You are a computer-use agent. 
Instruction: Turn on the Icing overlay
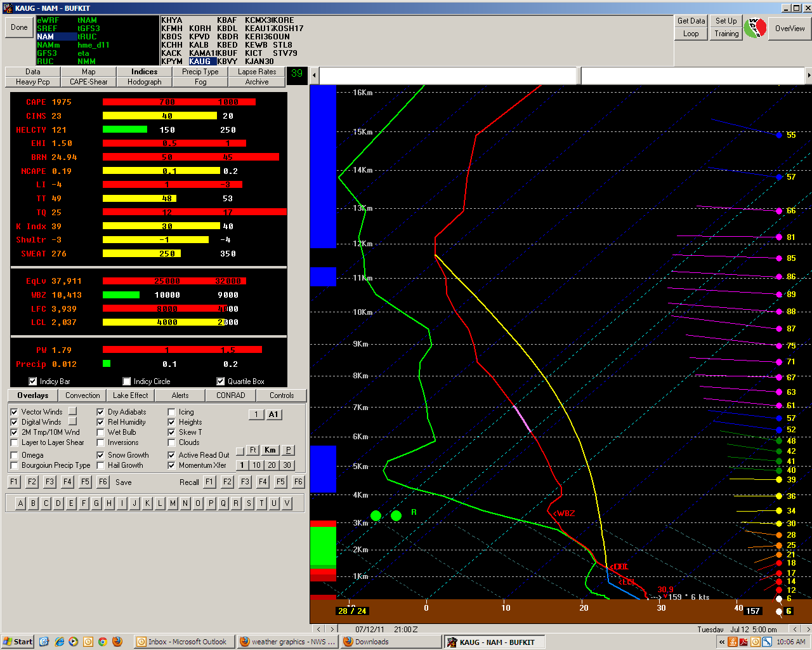[x=171, y=412]
